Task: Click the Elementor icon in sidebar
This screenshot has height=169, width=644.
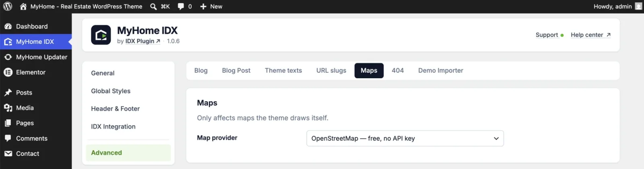Action: pyautogui.click(x=8, y=72)
